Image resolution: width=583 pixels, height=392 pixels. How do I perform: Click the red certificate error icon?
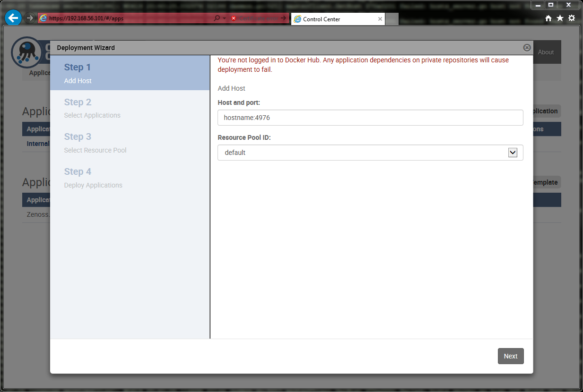tap(234, 18)
